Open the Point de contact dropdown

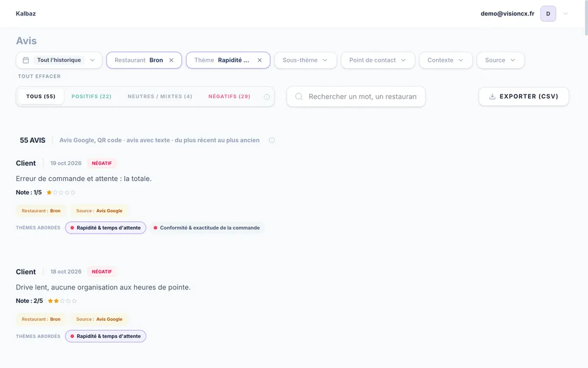tap(378, 60)
